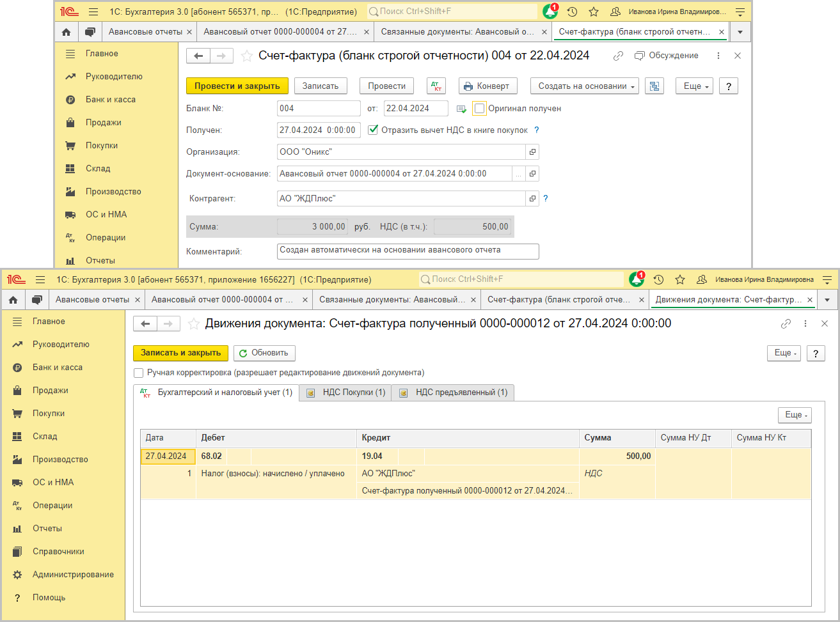The height and width of the screenshot is (622, 840).
Task: Open service settings icon in top window title bar
Action: coord(740,12)
